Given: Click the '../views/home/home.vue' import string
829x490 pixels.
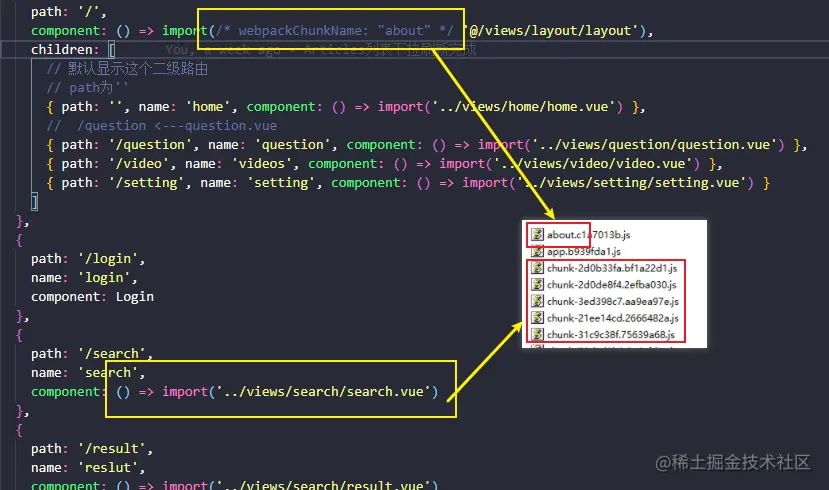Looking at the screenshot, I should tap(523, 107).
